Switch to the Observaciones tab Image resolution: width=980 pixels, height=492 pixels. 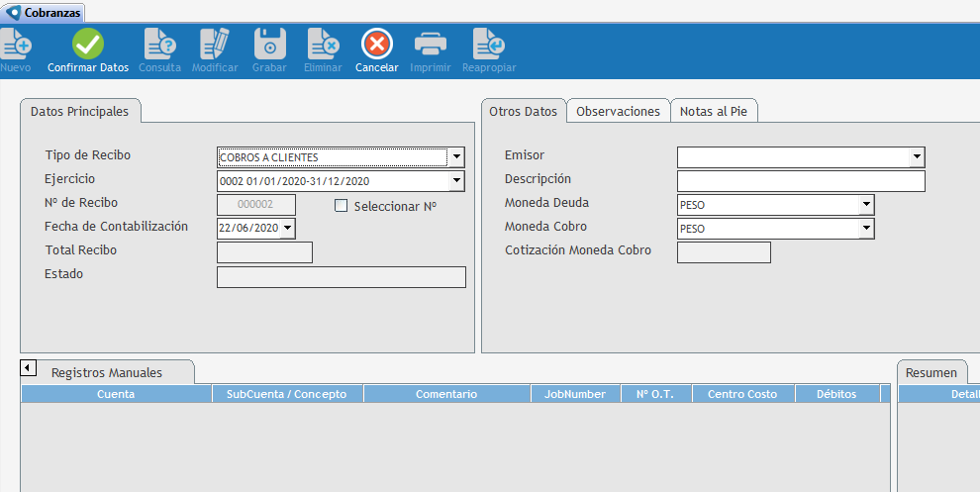(618, 112)
